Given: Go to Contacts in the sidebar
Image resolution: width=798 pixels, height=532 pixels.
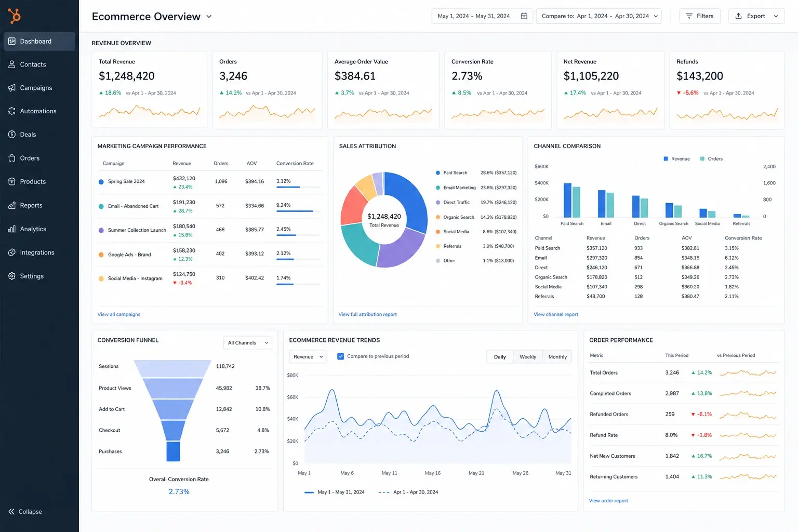Looking at the screenshot, I should (39, 64).
